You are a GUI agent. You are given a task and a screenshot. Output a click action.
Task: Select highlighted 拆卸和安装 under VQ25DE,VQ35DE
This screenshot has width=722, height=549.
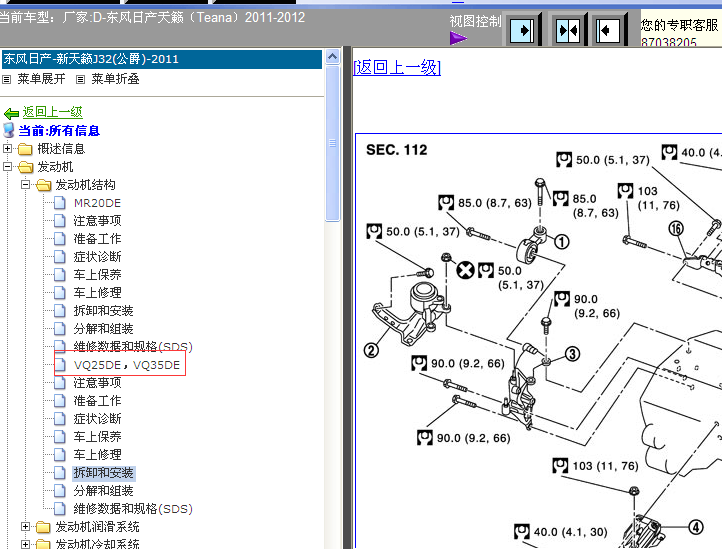point(103,473)
